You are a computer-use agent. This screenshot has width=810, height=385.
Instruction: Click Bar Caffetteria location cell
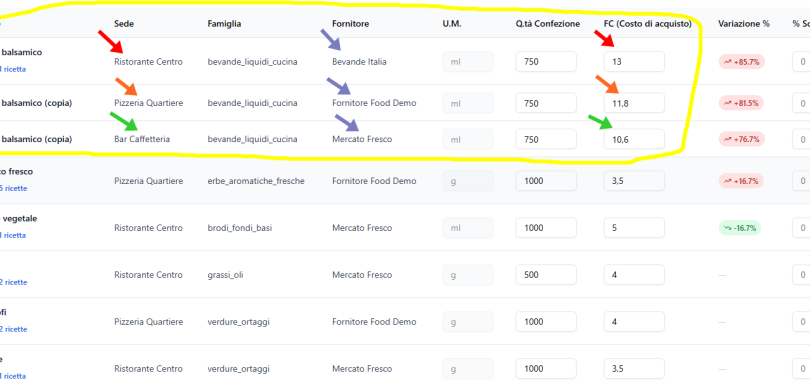click(x=142, y=139)
